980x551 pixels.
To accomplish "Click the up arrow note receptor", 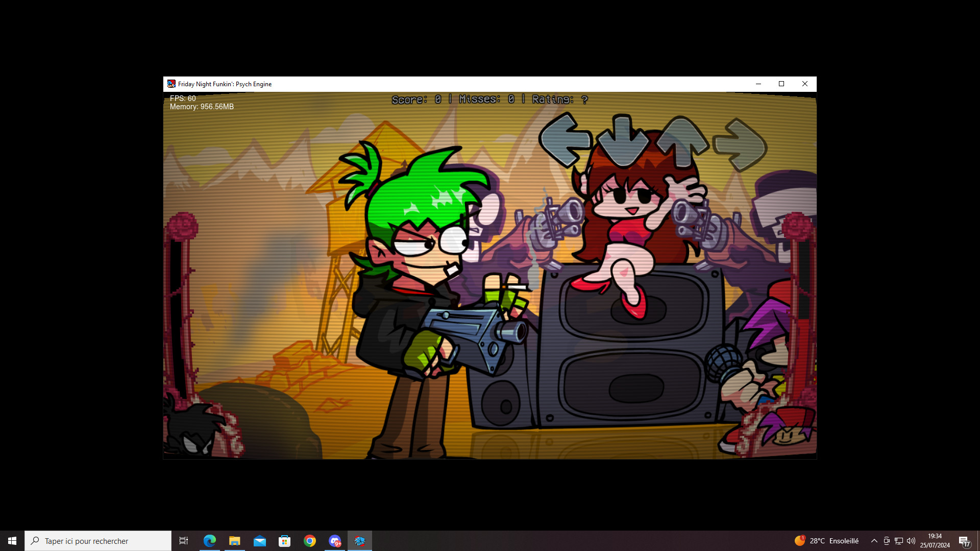I will (x=682, y=141).
